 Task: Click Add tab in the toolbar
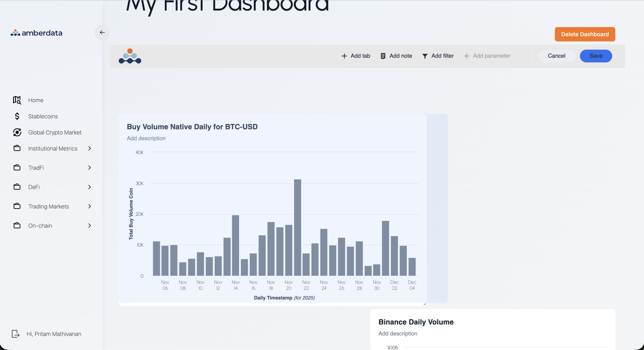[356, 56]
